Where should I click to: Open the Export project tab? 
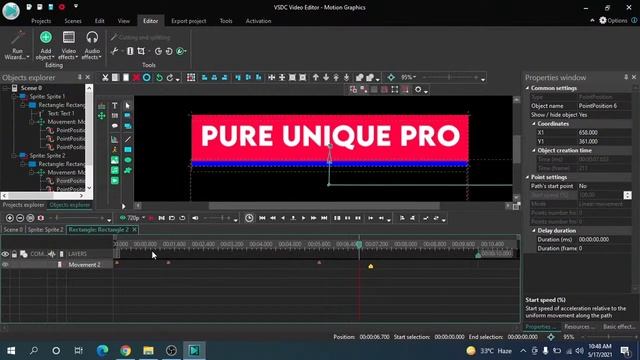coord(189,21)
